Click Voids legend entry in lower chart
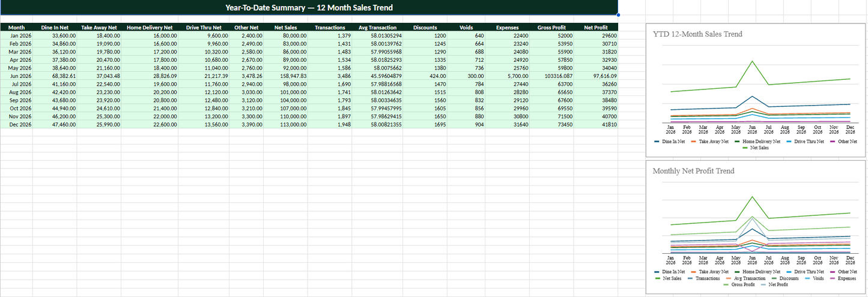The image size is (868, 297). coord(814,278)
